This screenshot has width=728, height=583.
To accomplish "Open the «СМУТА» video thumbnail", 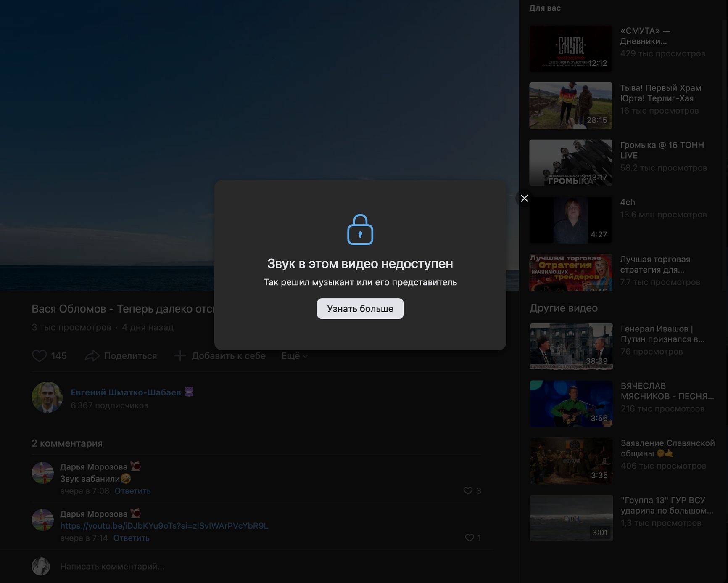I will (x=570, y=48).
